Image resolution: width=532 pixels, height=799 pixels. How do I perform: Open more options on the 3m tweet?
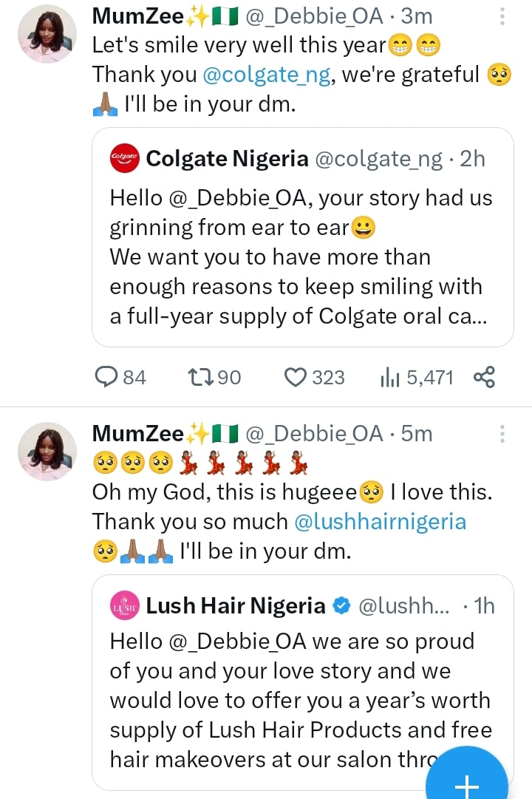click(502, 17)
